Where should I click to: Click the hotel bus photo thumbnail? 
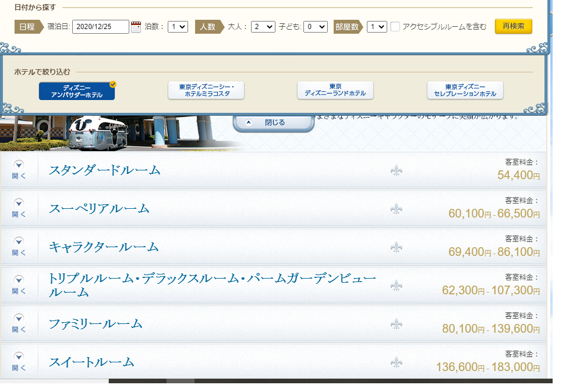[x=121, y=133]
